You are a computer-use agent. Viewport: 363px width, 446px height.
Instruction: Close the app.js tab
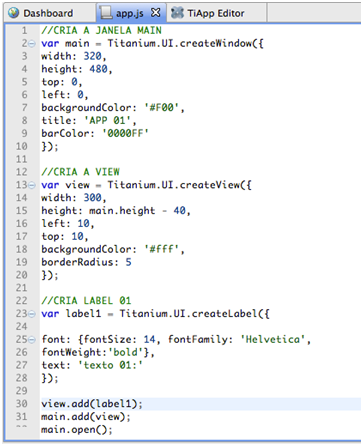[156, 13]
